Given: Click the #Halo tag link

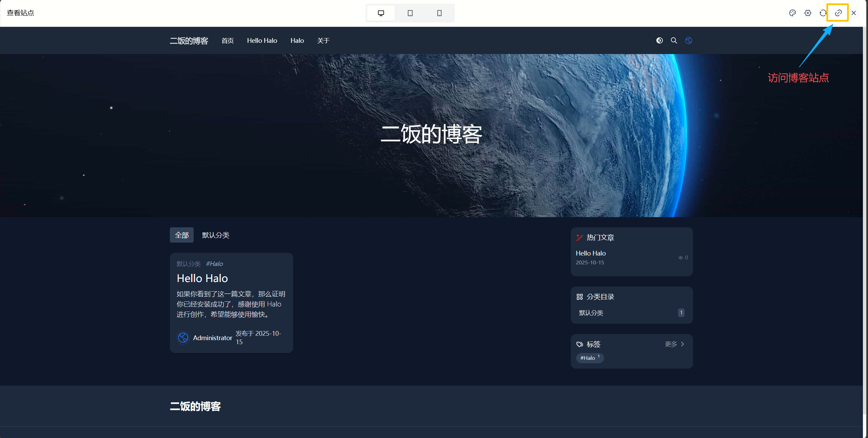Looking at the screenshot, I should point(589,358).
